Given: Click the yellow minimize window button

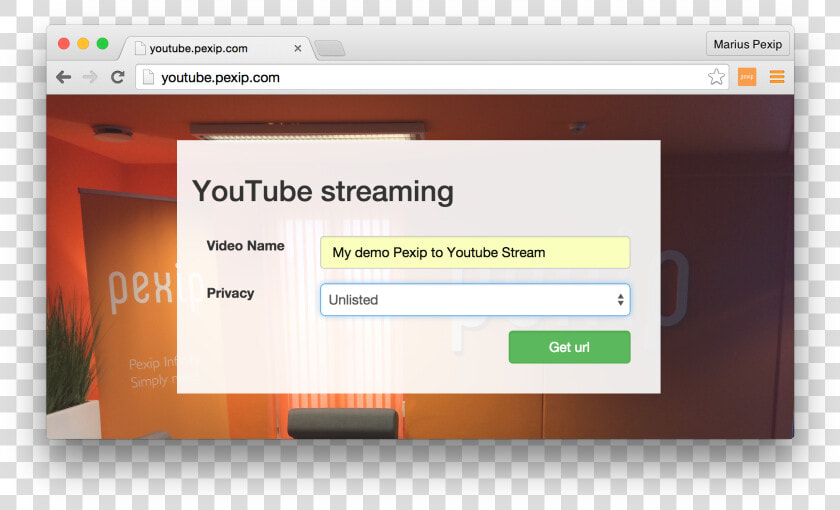Looking at the screenshot, I should point(83,43).
